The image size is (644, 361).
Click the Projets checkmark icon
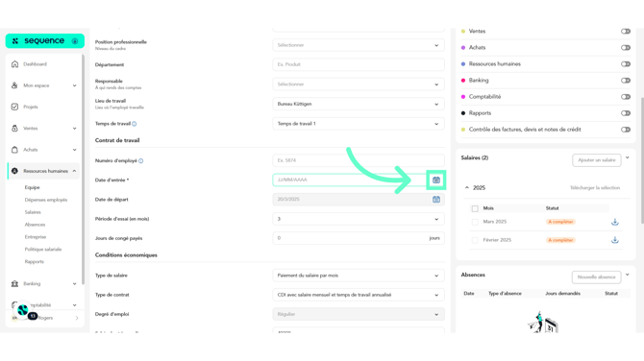pos(14,107)
